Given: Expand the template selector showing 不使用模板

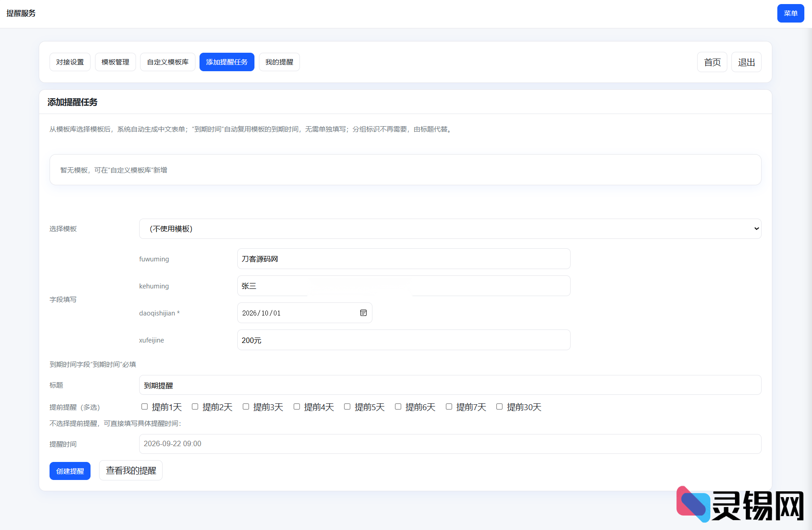Looking at the screenshot, I should [x=449, y=228].
